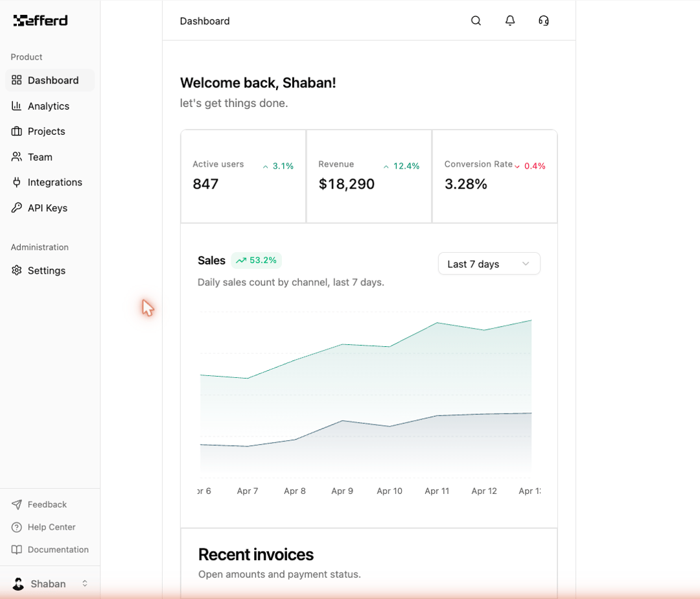The image size is (700, 599).
Task: Click the Apr 10 axis label
Action: click(390, 491)
